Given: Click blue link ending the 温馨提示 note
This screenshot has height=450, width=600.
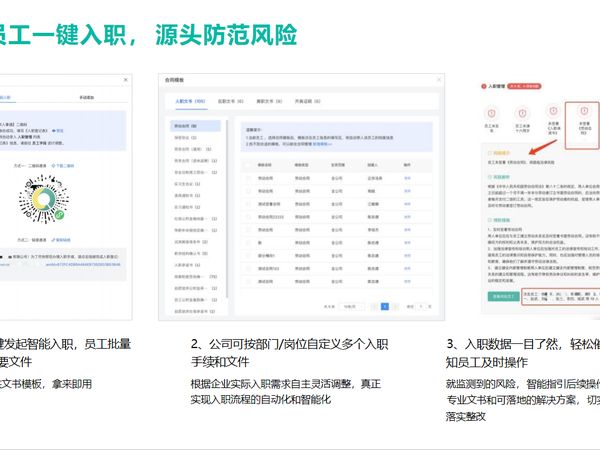Looking at the screenshot, I should [322, 144].
